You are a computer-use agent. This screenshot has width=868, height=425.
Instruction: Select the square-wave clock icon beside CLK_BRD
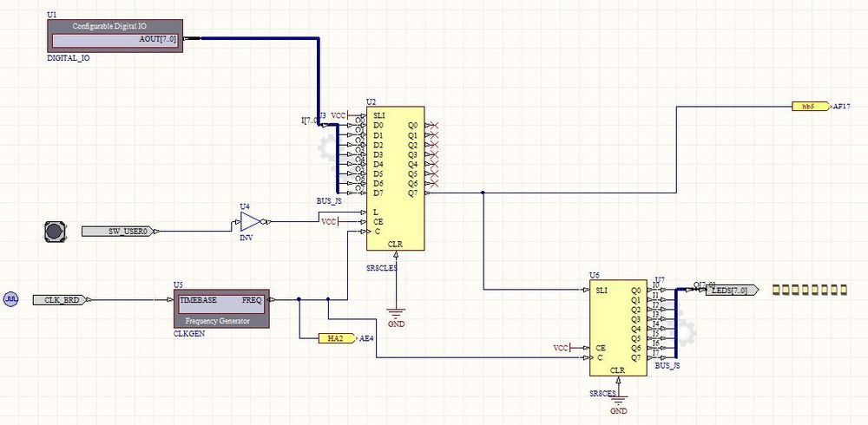(x=11, y=299)
